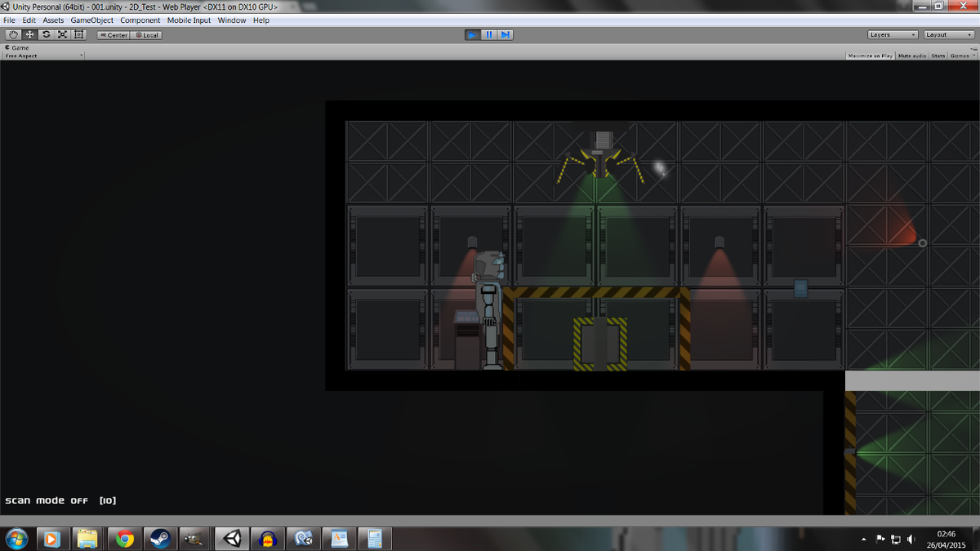Select the Scale tool in toolbar
Viewport: 980px width, 551px height.
(x=62, y=35)
